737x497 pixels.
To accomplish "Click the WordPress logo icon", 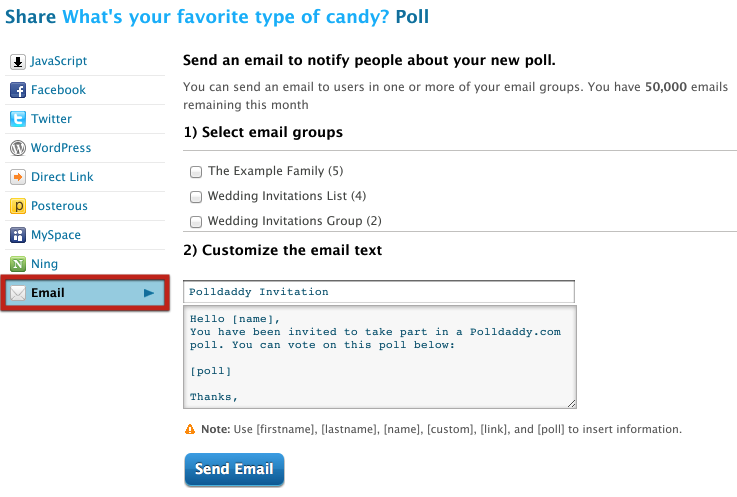I will tap(18, 148).
